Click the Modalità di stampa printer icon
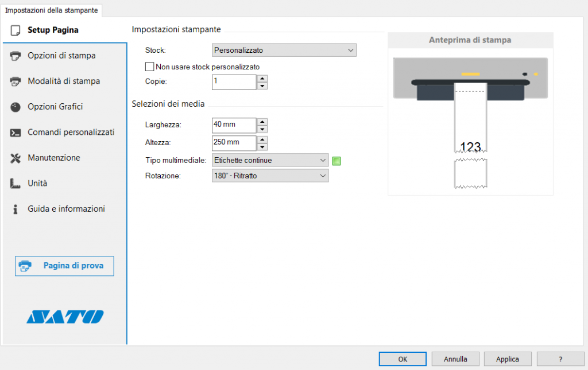 [x=16, y=81]
